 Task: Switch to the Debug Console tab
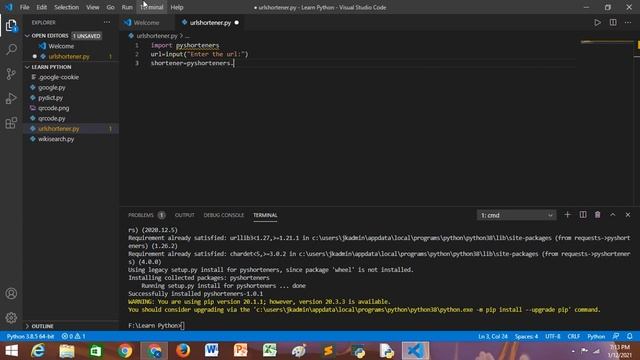click(224, 215)
